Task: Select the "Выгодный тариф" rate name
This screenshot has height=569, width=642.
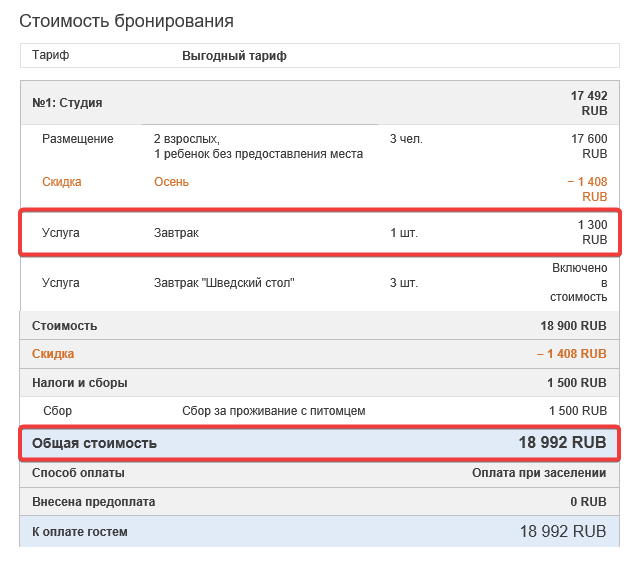Action: click(x=234, y=56)
